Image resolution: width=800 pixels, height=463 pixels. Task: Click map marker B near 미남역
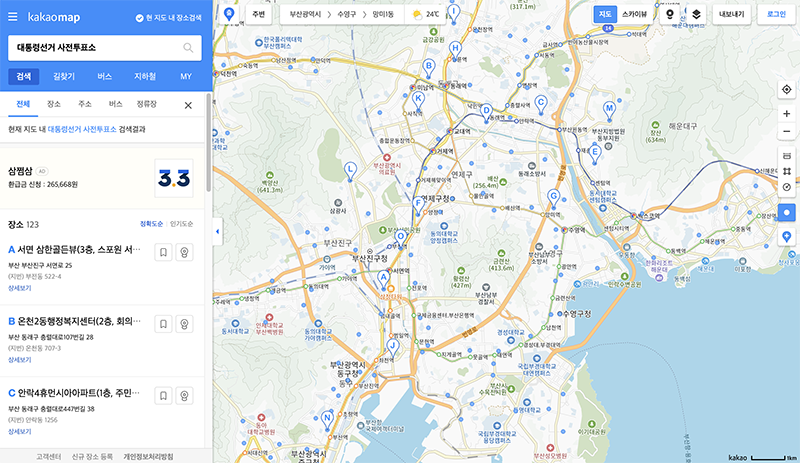pos(429,67)
